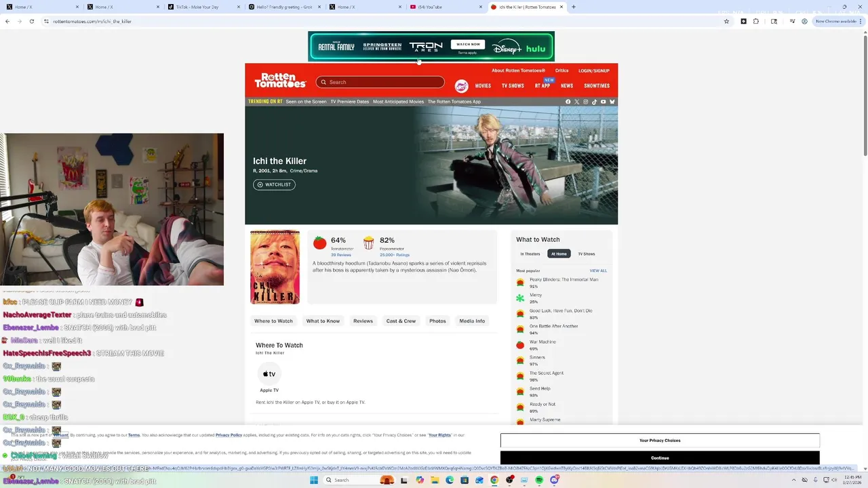Open Seen on the Screen trending link
This screenshot has width=868, height=488.
tap(306, 102)
